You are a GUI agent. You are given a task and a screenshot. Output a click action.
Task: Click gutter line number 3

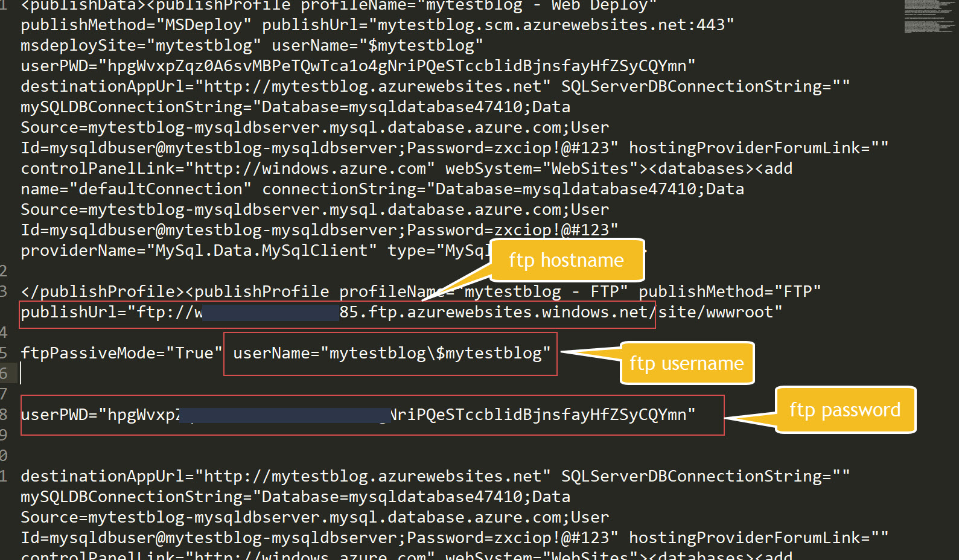click(x=4, y=292)
